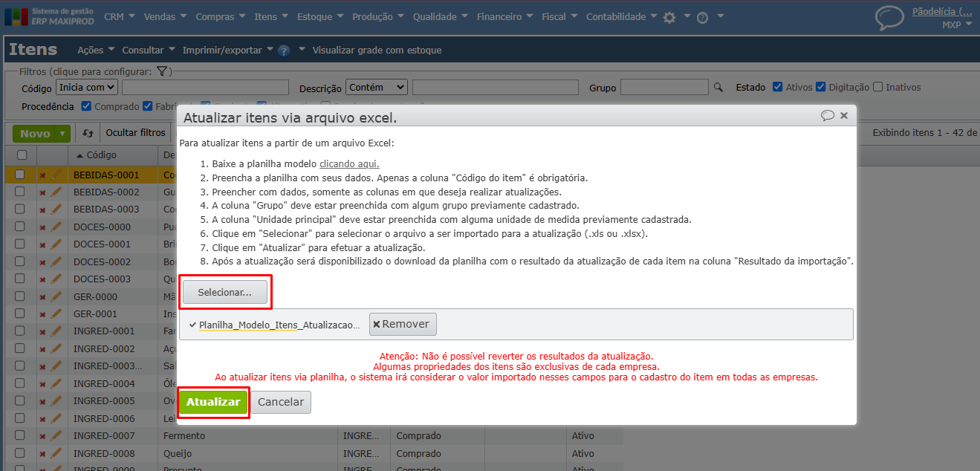Open the Contabilidade menu
The width and height of the screenshot is (980, 471).
pyautogui.click(x=622, y=16)
